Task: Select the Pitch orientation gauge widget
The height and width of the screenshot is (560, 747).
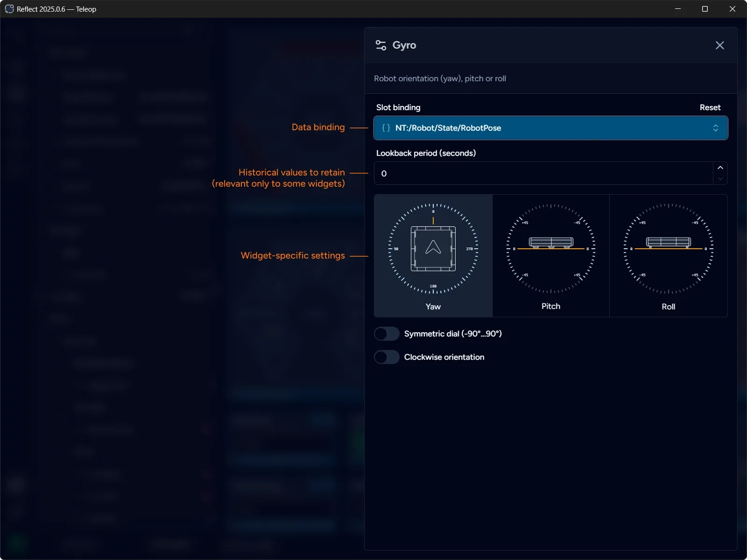Action: (551, 256)
